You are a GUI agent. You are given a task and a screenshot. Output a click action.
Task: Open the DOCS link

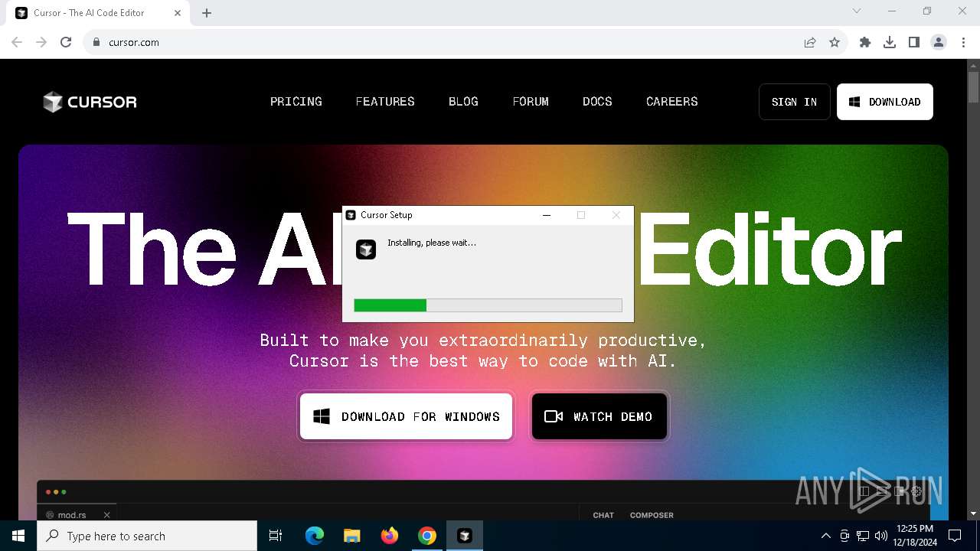(597, 102)
